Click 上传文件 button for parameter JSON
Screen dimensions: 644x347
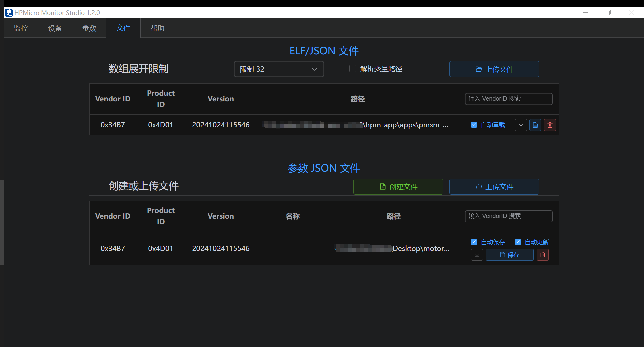point(494,187)
